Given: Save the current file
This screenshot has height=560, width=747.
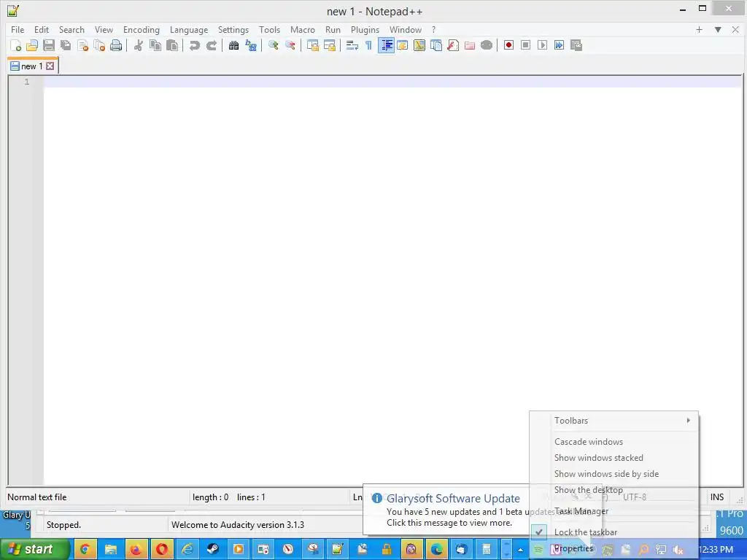Looking at the screenshot, I should coord(49,45).
